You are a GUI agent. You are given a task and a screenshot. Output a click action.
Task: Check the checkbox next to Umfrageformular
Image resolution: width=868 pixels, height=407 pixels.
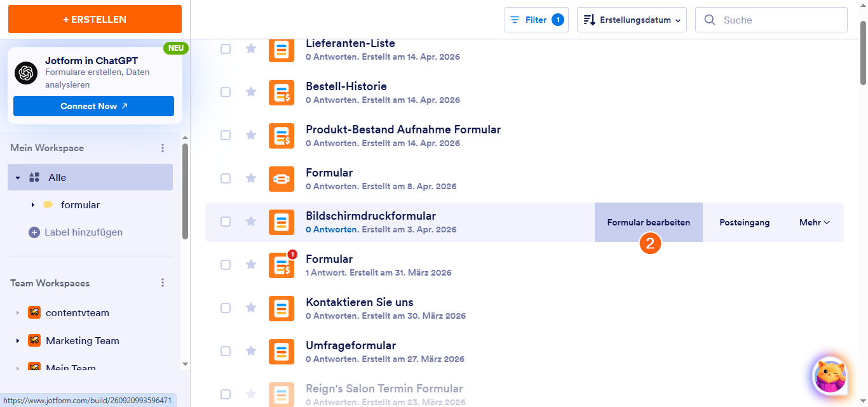click(x=226, y=351)
